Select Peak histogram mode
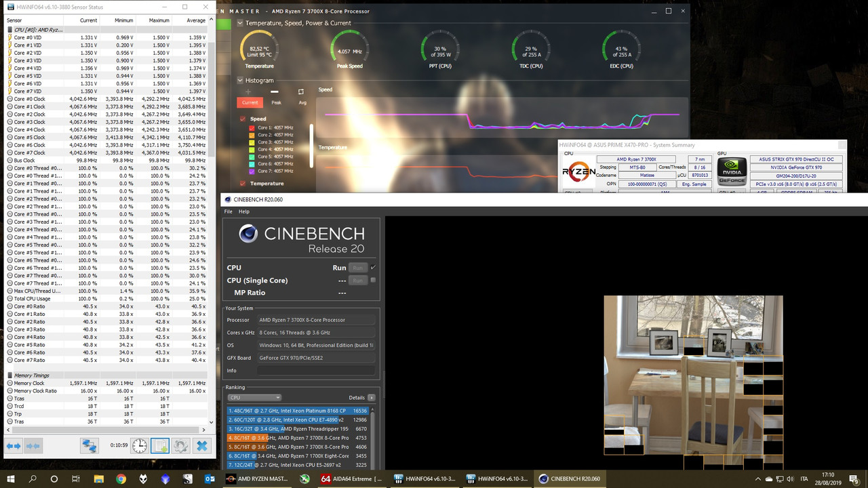868x488 pixels. coord(276,102)
